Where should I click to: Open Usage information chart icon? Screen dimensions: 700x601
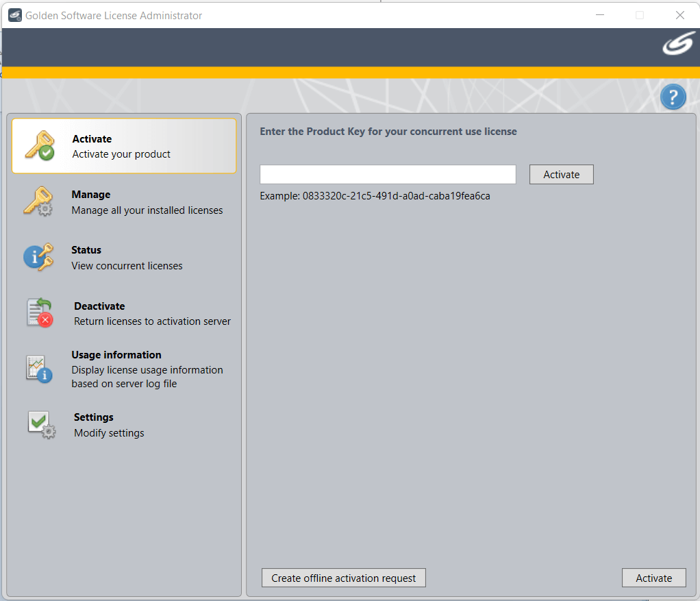coord(40,368)
